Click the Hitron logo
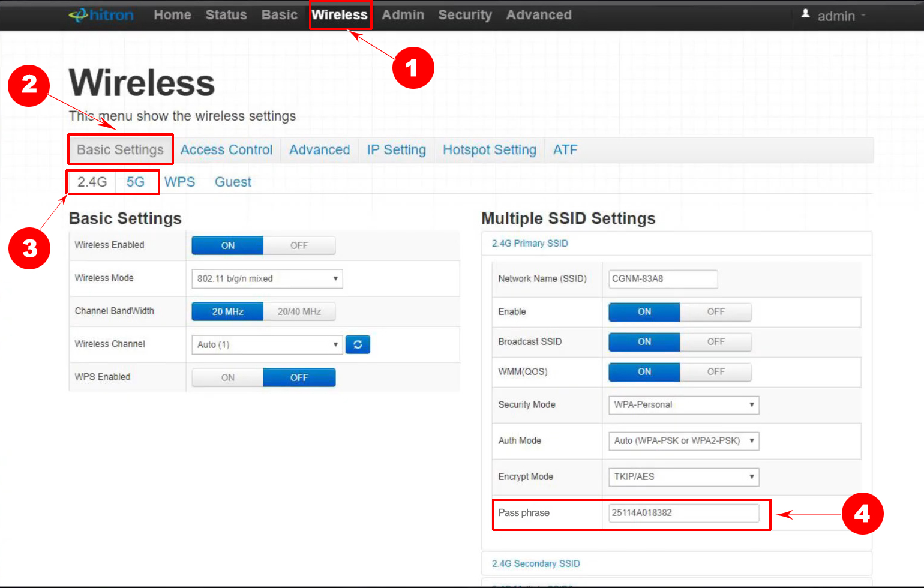This screenshot has height=588, width=924. click(x=101, y=15)
